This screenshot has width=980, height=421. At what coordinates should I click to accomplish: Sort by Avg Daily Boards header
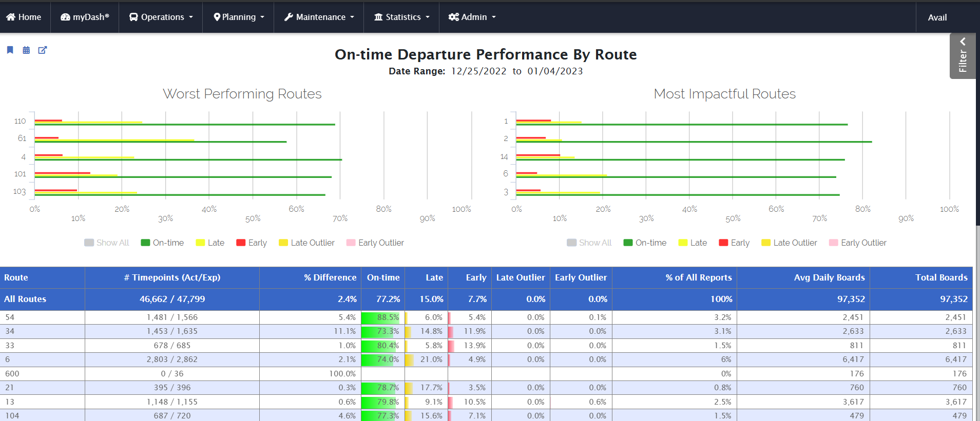(x=829, y=277)
